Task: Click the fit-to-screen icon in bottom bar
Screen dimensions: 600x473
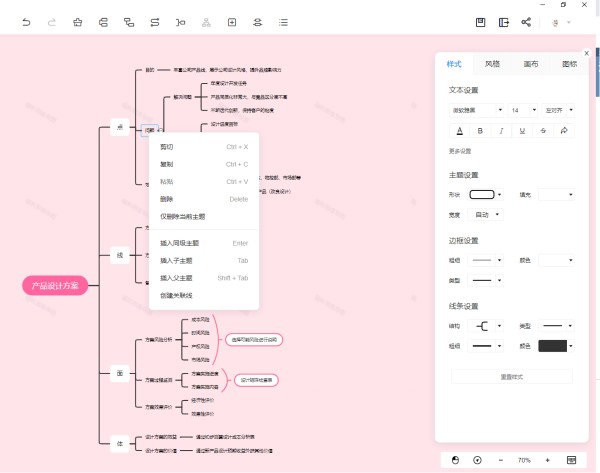Action: point(571,460)
